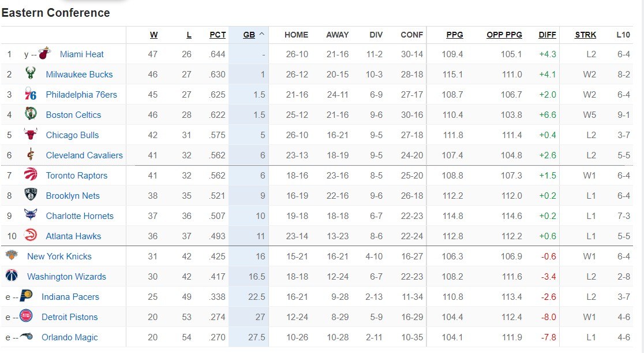
Task: Click the Brooklyn Nets logo icon
Action: tap(31, 195)
